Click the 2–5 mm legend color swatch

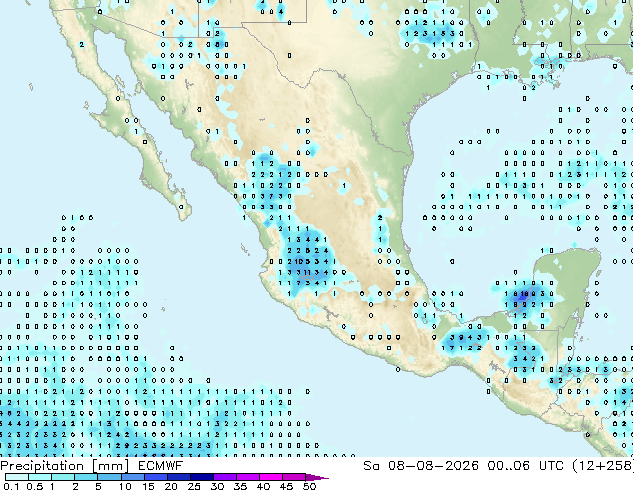(x=86, y=477)
